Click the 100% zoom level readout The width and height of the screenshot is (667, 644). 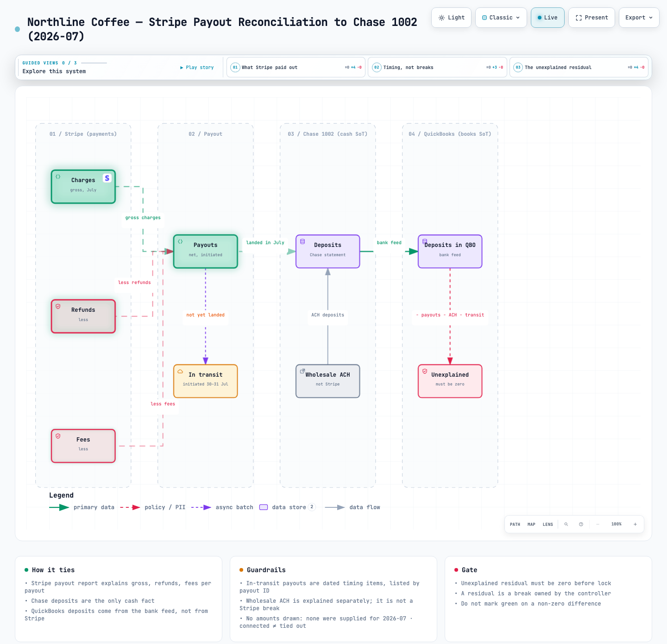pos(617,524)
